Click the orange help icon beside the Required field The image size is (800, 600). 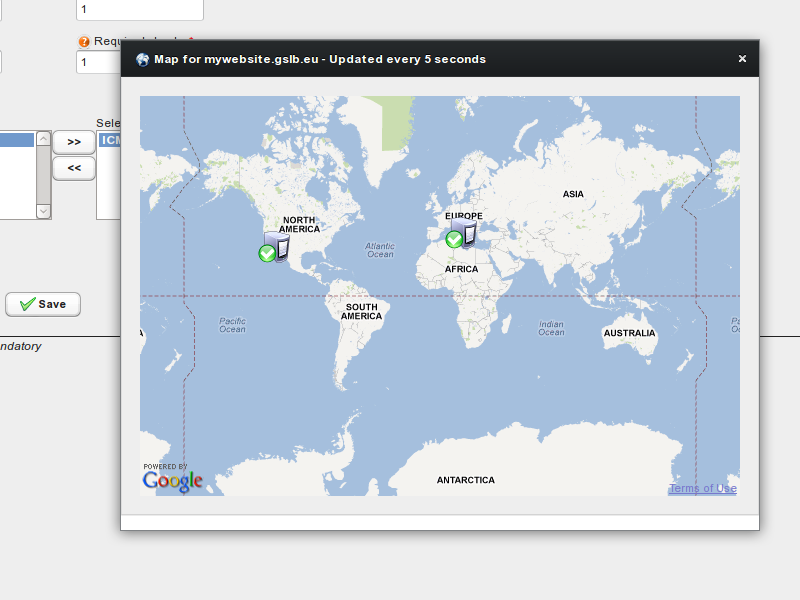(x=84, y=41)
